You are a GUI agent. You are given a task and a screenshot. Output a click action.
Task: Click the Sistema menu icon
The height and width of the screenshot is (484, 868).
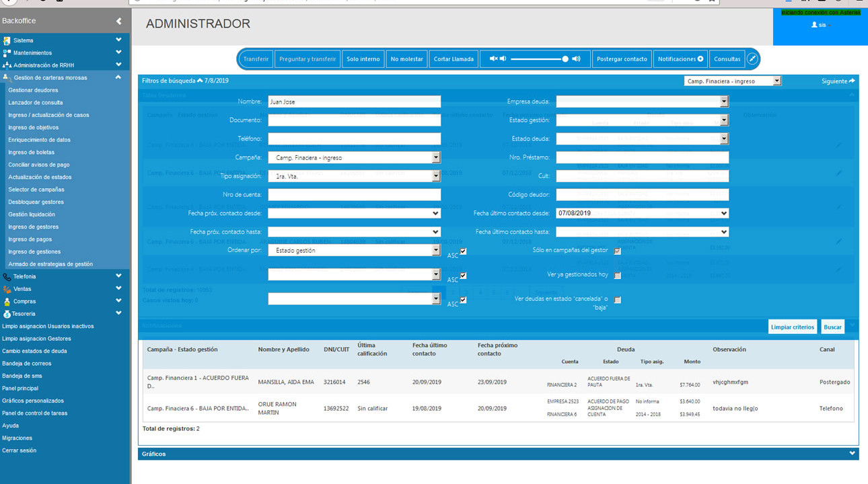click(7, 40)
